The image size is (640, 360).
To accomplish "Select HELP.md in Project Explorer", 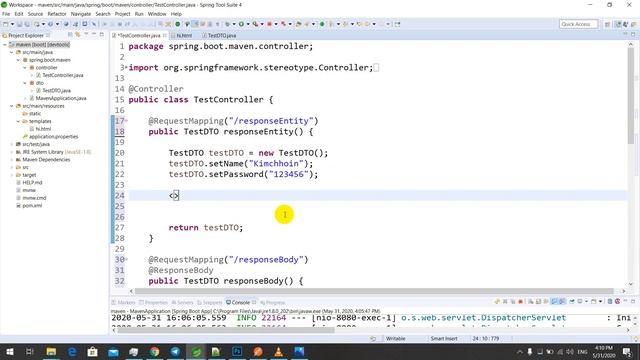I will click(x=29, y=182).
